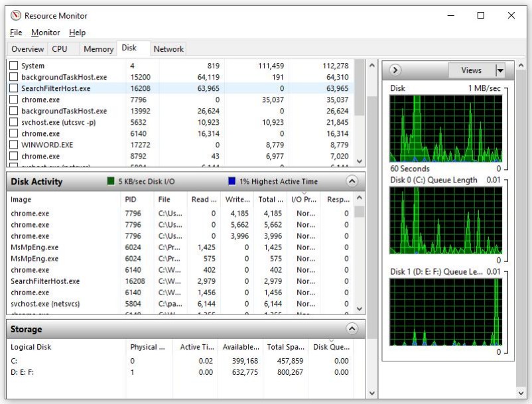
Task: Tick the System process checkbox
Action: tap(13, 66)
